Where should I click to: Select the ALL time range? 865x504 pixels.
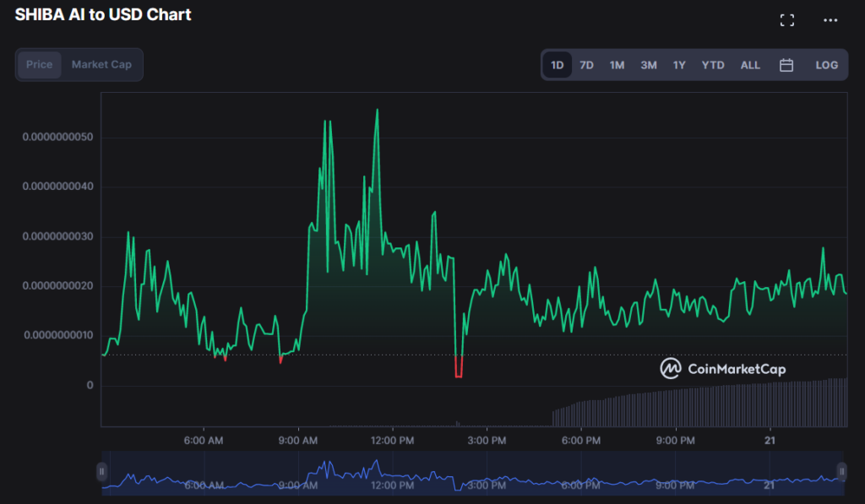pos(750,64)
